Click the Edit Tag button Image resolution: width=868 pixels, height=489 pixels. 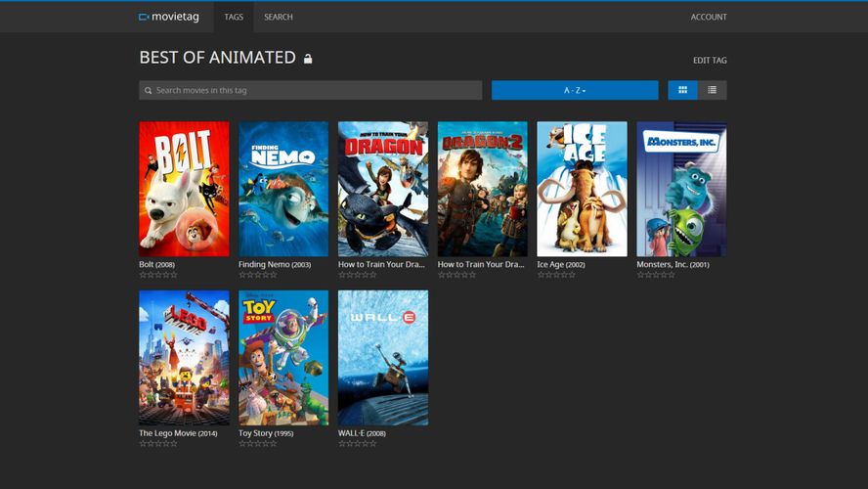pos(710,61)
